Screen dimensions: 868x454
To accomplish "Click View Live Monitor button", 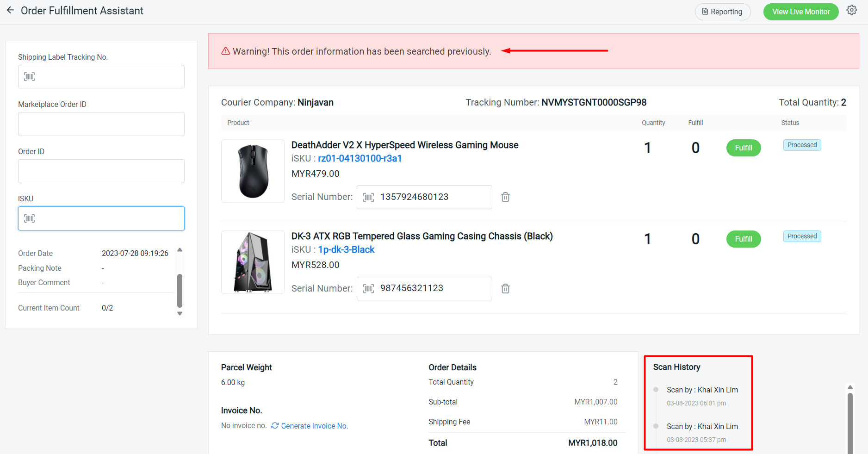I will [800, 12].
